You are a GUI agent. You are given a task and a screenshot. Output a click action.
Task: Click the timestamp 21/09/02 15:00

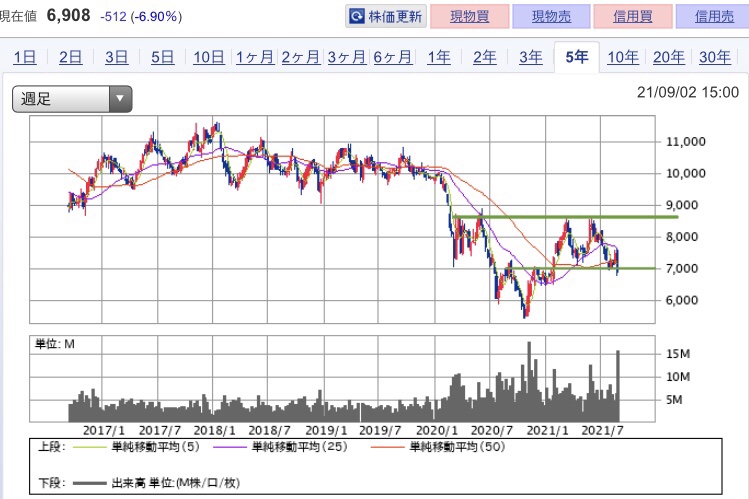click(x=688, y=92)
